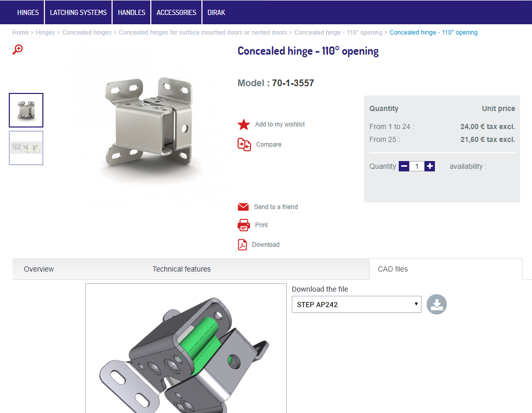
Task: Click the red star wishlist icon
Action: pyautogui.click(x=244, y=124)
